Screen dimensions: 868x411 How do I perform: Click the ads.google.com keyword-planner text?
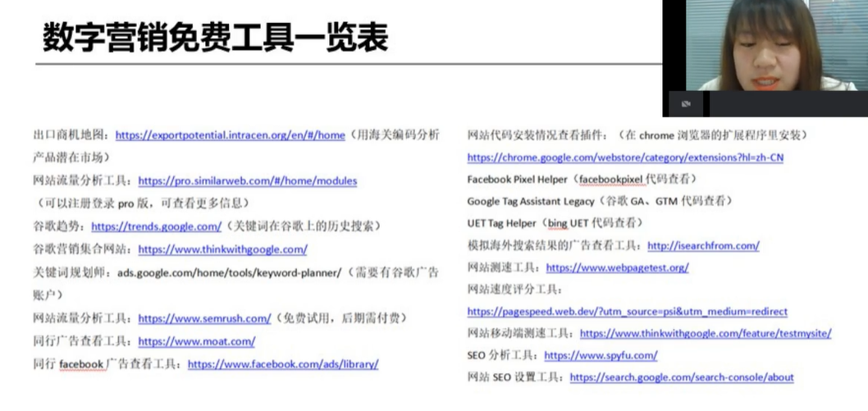click(x=230, y=272)
